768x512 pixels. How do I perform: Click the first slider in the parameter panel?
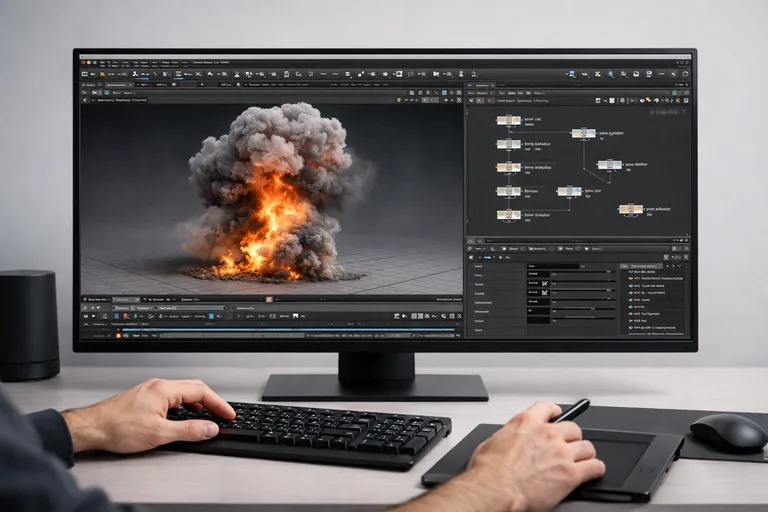point(583,271)
